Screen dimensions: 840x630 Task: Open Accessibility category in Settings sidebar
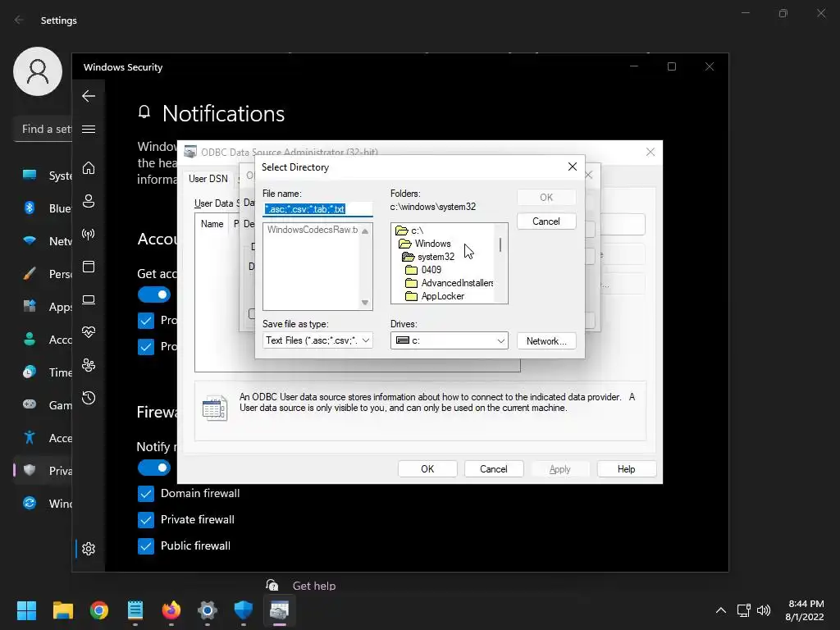(46, 438)
